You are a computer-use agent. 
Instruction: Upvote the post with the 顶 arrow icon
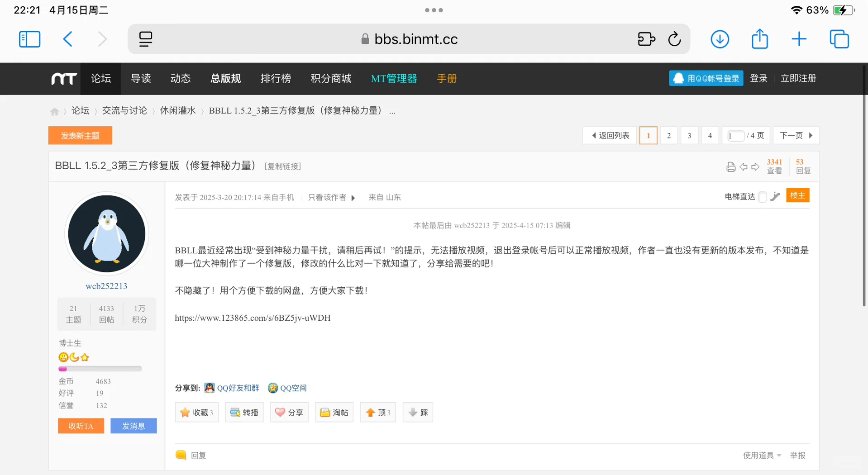[377, 412]
